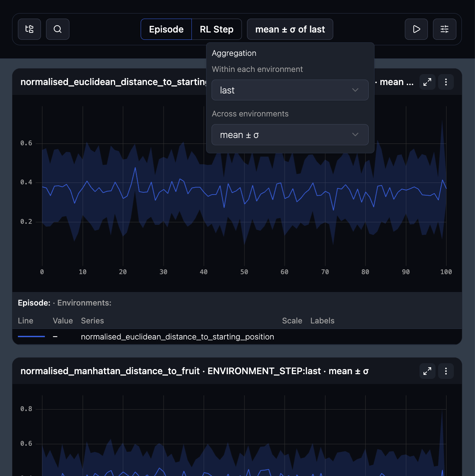Open the settings sliders icon

(x=445, y=29)
